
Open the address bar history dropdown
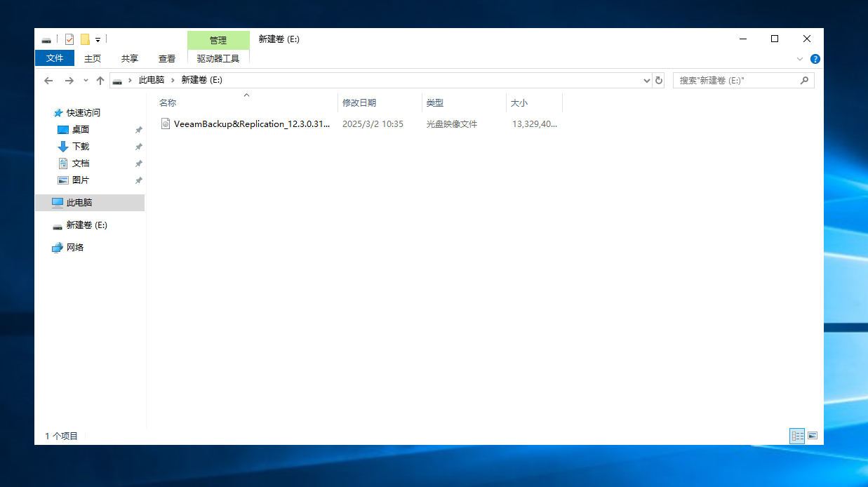point(647,81)
